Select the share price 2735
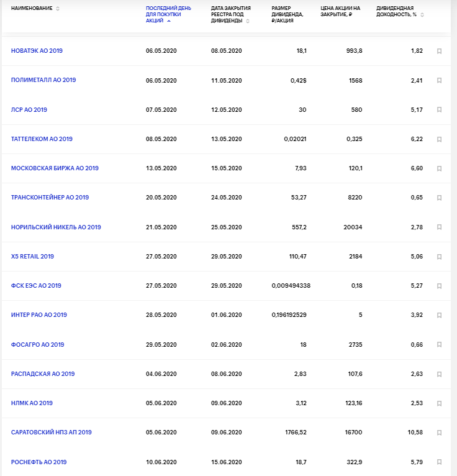457x476 pixels. click(355, 344)
